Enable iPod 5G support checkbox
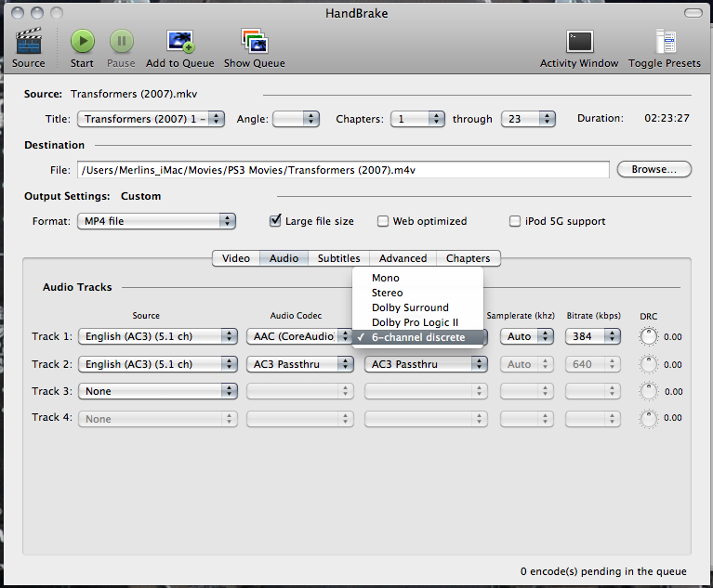This screenshot has height=588, width=713. click(x=515, y=221)
